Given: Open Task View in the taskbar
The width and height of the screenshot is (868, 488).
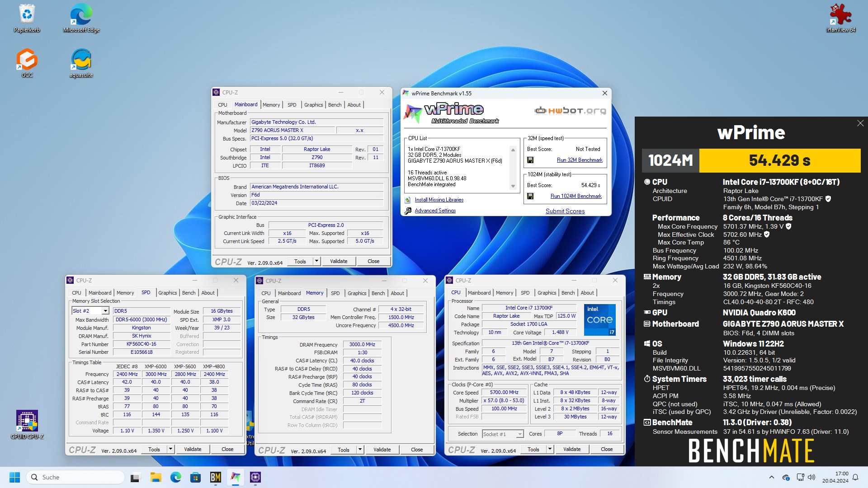Looking at the screenshot, I should tap(135, 477).
